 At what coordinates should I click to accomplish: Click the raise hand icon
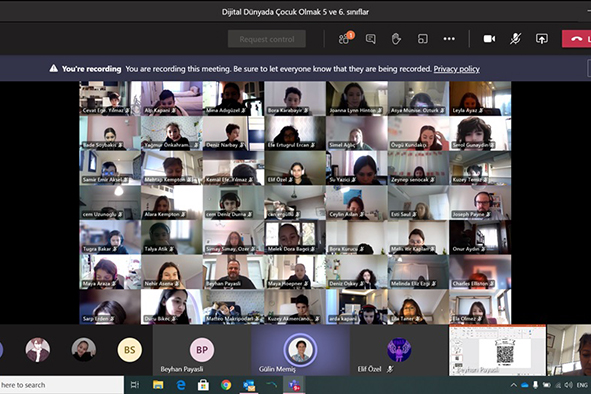point(396,38)
